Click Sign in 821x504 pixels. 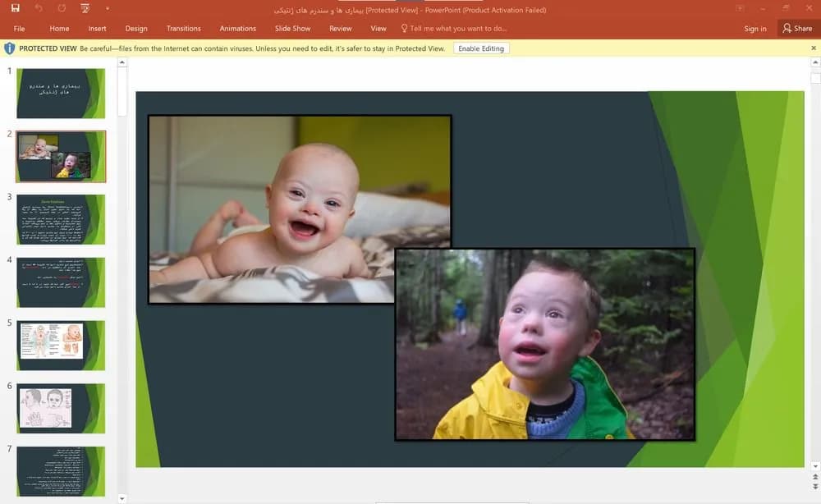tap(755, 29)
